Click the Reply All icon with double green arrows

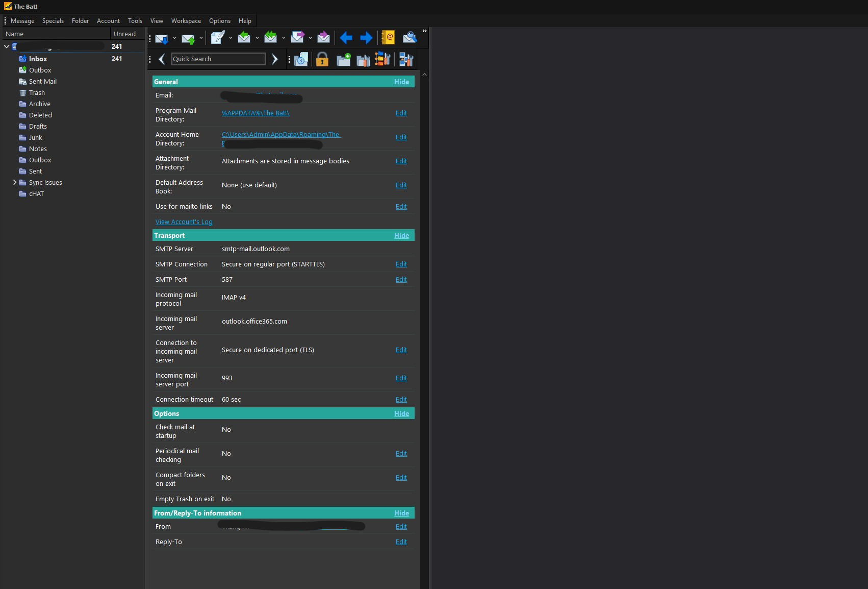pos(271,37)
